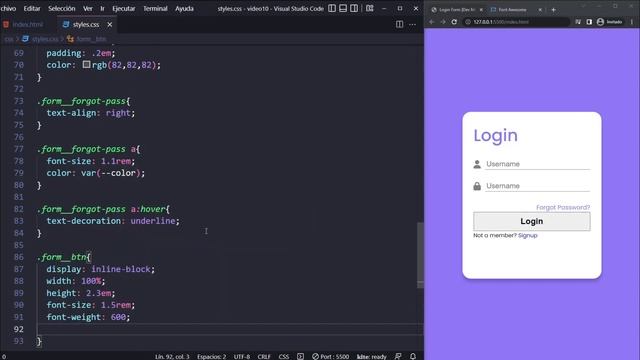640x360 pixels.
Task: Toggle primary sidebar layout icon in VS Code
Action: click(x=332, y=8)
